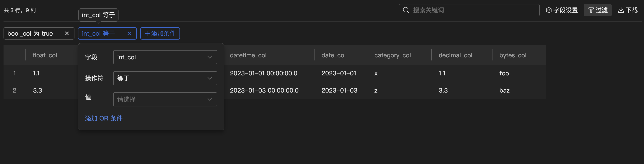Select the int_col 等于 filter chip
The image size is (644, 164).
[98, 33]
